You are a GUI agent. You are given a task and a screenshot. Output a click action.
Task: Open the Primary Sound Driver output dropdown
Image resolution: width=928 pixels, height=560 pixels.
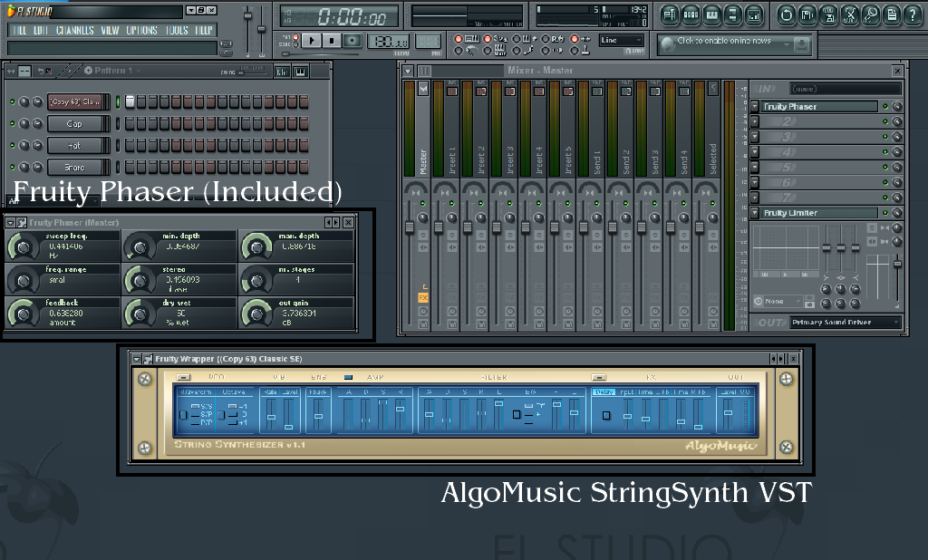tap(845, 323)
